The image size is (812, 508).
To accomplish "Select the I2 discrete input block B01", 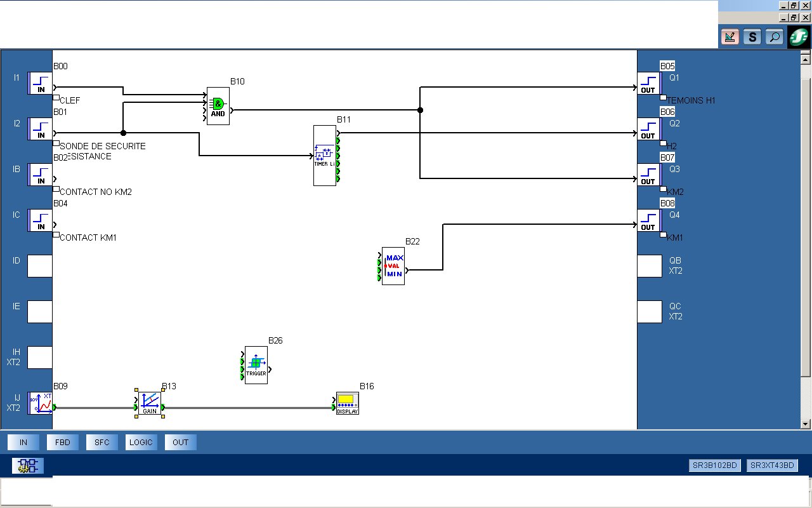I will [41, 129].
